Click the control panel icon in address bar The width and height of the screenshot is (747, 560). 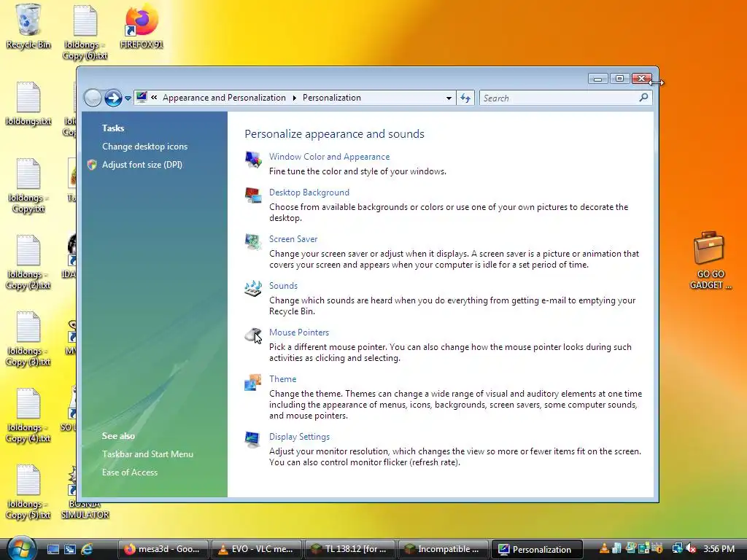click(142, 97)
